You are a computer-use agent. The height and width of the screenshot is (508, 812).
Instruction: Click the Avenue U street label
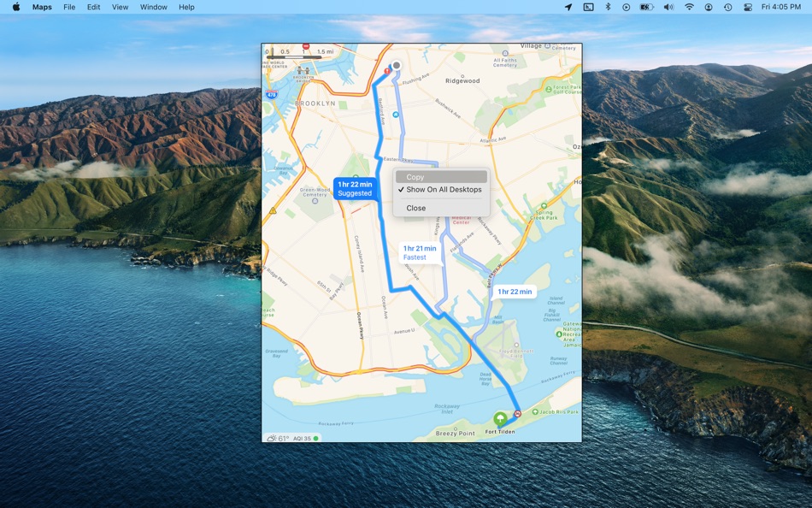(x=404, y=331)
